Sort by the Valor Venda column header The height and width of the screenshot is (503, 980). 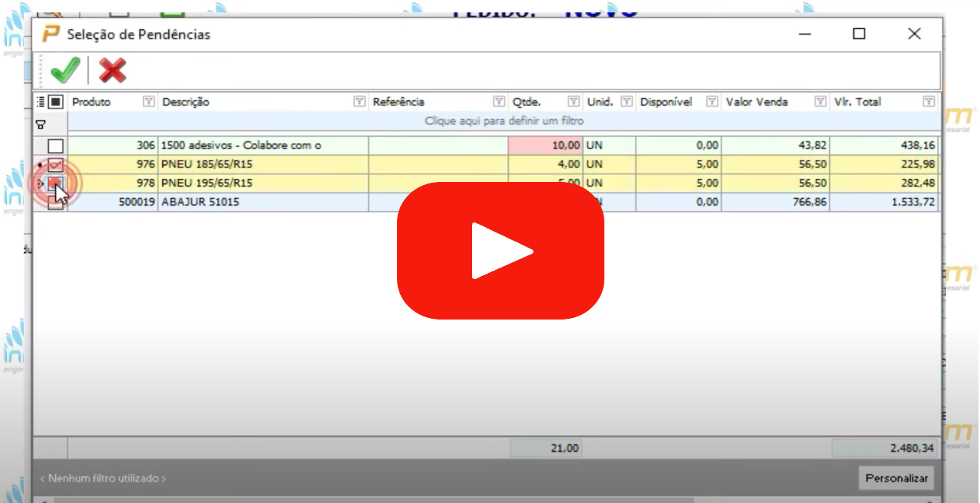pyautogui.click(x=757, y=102)
